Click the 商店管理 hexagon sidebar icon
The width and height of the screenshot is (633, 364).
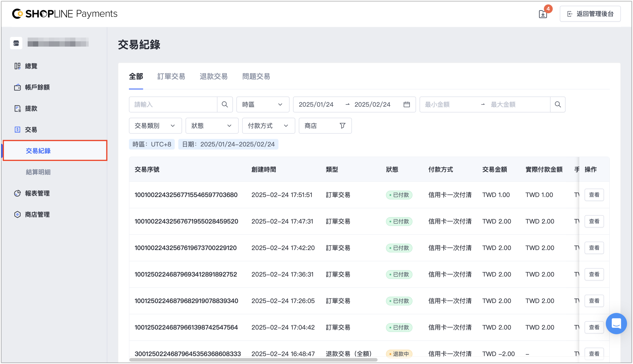[x=17, y=214]
